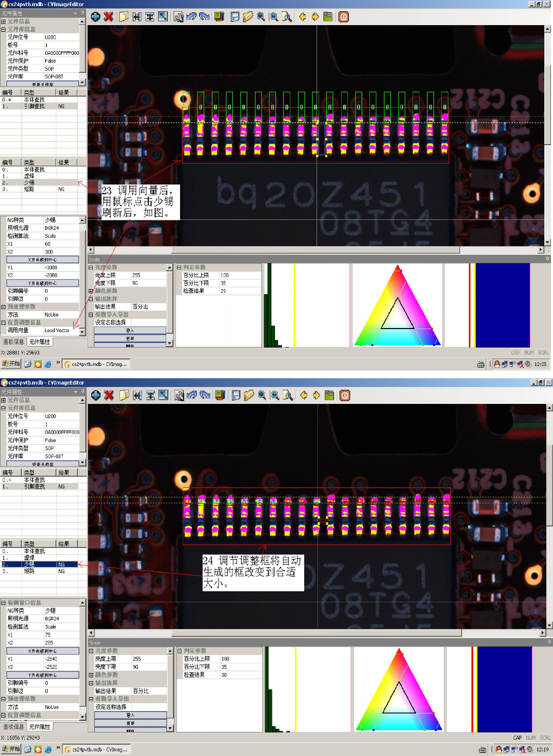Click the zoom in magnifier in upper window toolbar
Viewport: 553px width, 756px height.
[x=261, y=17]
